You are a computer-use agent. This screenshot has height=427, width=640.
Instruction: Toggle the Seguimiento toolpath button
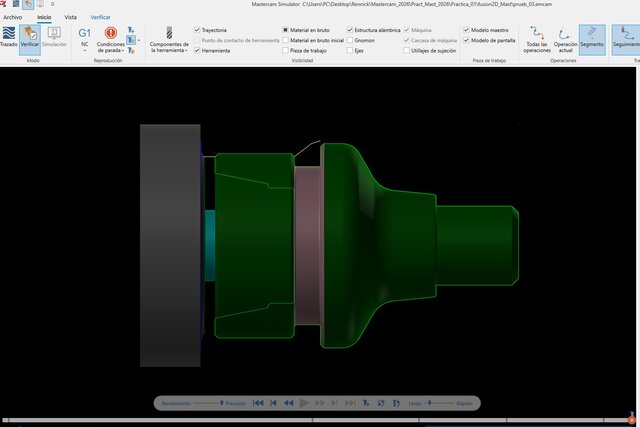click(626, 40)
